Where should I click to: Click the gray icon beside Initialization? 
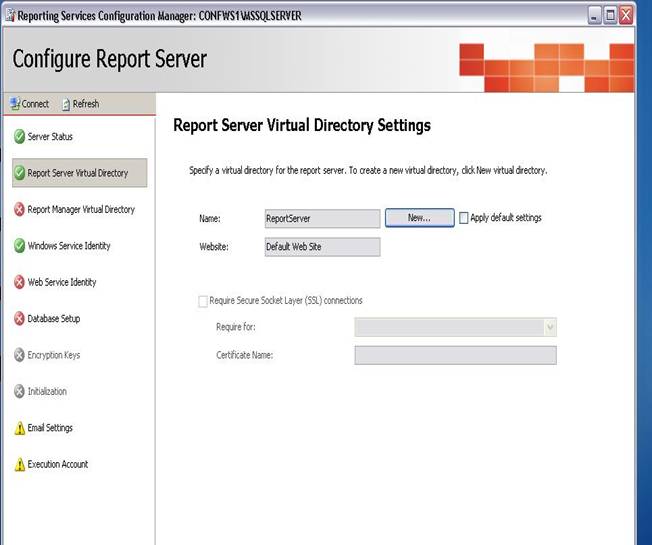[x=19, y=392]
